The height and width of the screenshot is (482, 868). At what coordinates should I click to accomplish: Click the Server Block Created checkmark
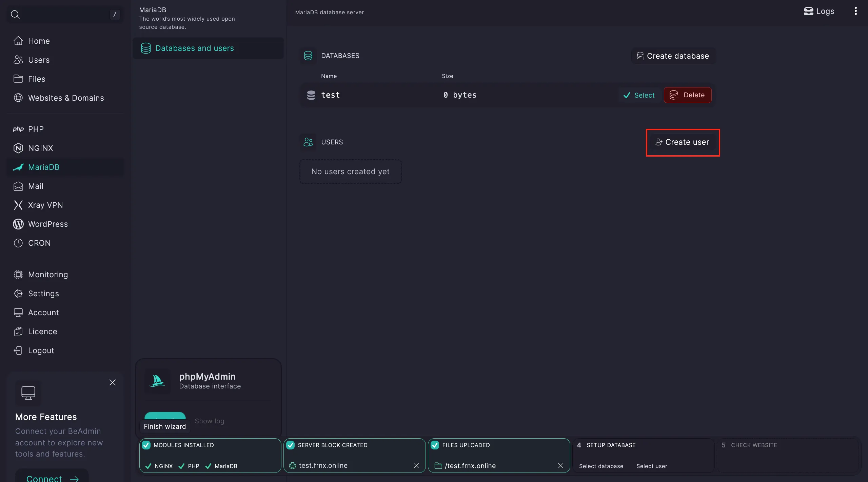click(291, 445)
